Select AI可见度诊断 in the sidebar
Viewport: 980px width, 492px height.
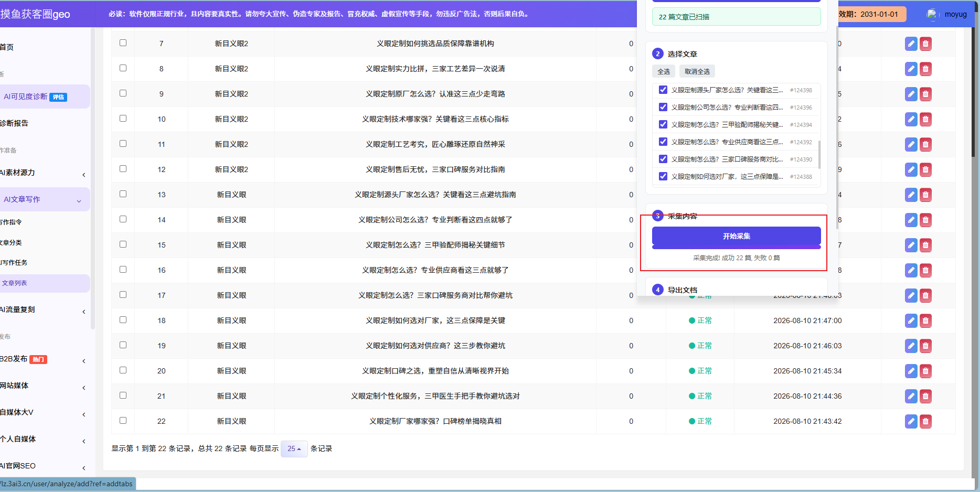44,97
